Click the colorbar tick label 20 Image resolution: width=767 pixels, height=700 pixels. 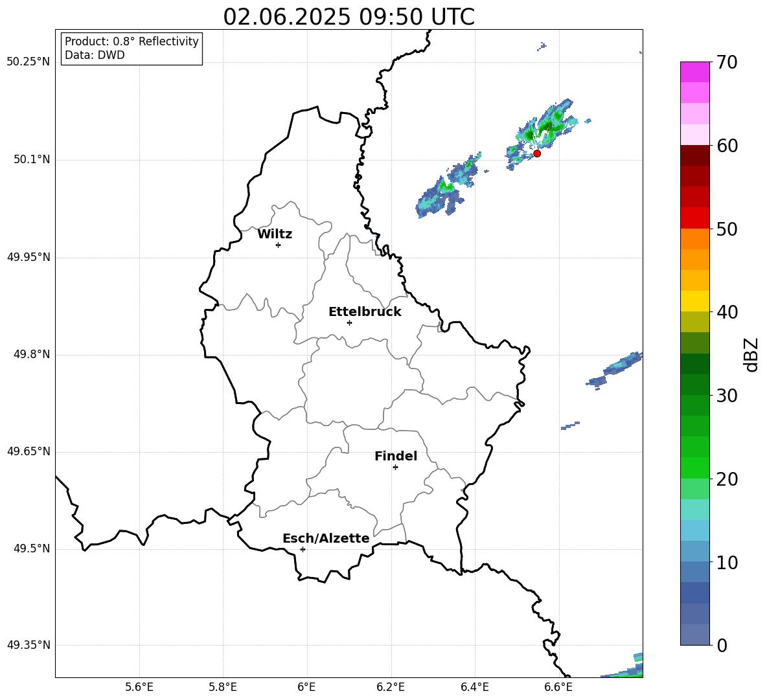coord(727,479)
